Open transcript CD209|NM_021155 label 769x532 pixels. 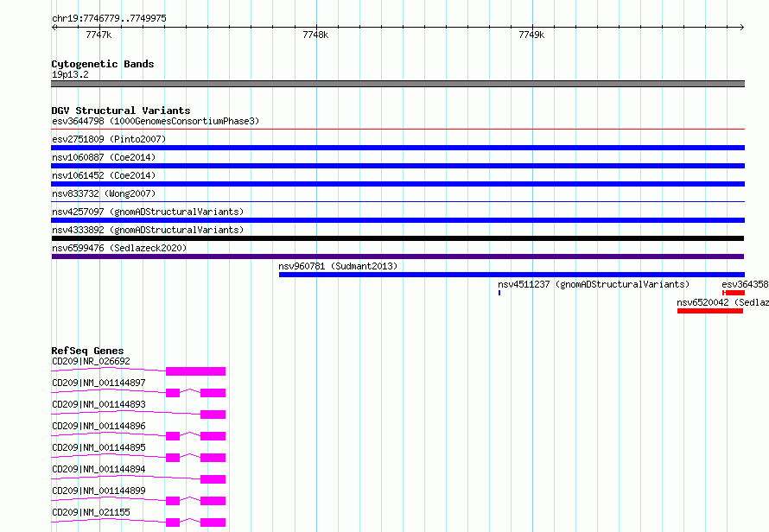pyautogui.click(x=91, y=512)
